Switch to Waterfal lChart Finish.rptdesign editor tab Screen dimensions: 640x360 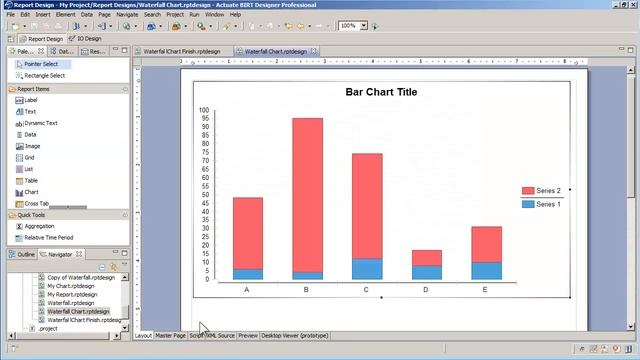coord(182,51)
